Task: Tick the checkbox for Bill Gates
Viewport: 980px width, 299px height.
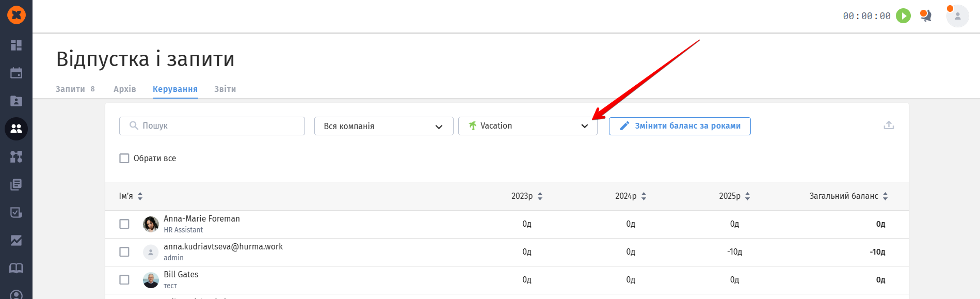Action: [124, 280]
